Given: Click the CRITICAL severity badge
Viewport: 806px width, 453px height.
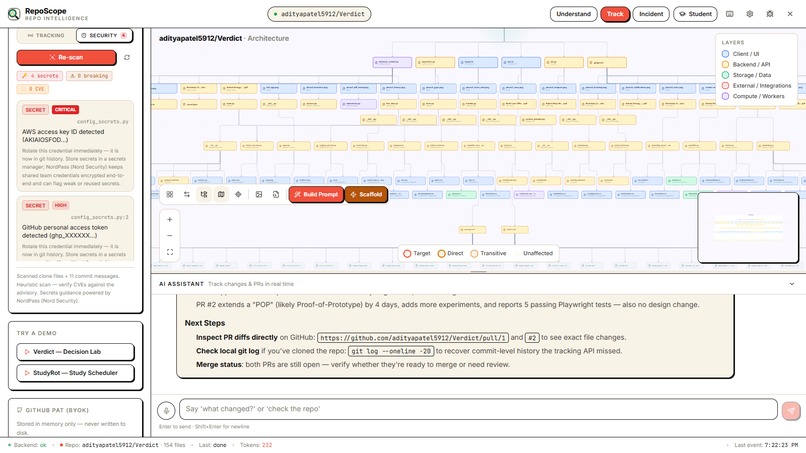Looking at the screenshot, I should (x=65, y=110).
